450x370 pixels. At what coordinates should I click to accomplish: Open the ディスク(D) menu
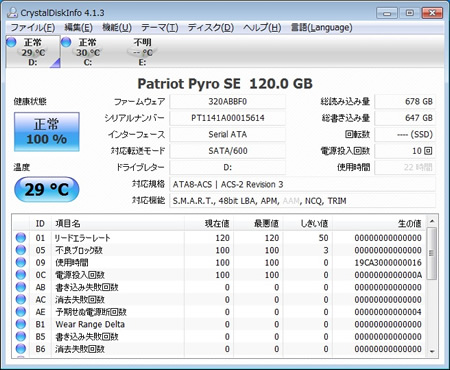pyautogui.click(x=211, y=27)
